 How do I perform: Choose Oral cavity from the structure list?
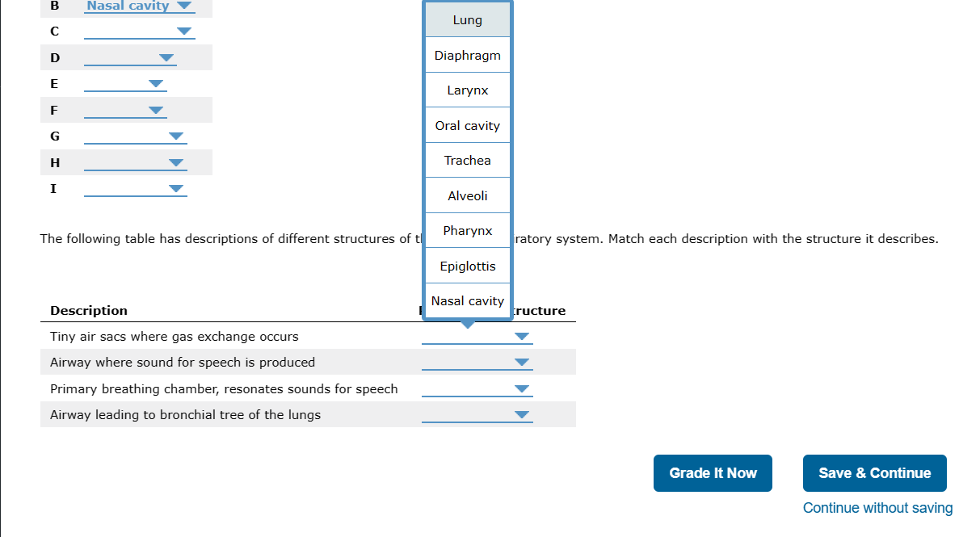467,125
